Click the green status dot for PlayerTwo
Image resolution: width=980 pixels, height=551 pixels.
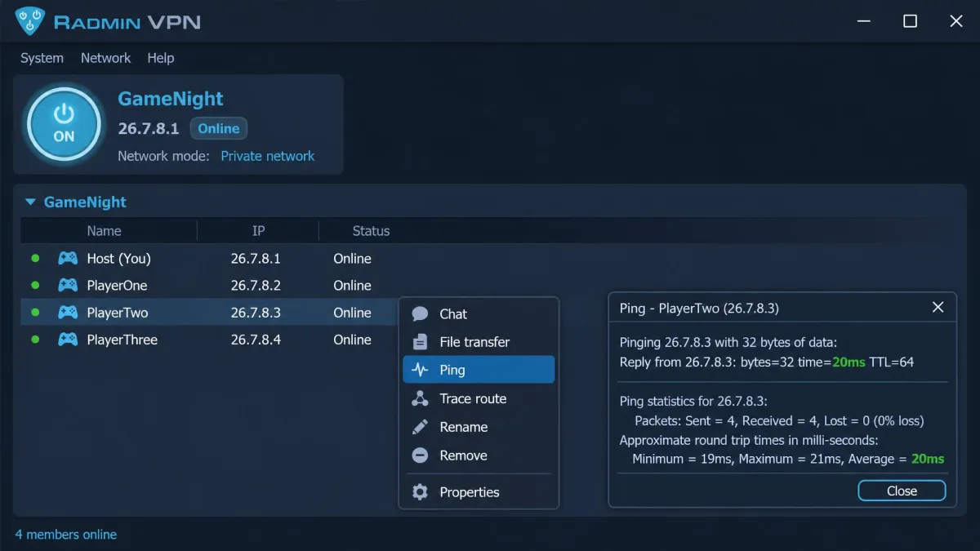[x=35, y=313]
